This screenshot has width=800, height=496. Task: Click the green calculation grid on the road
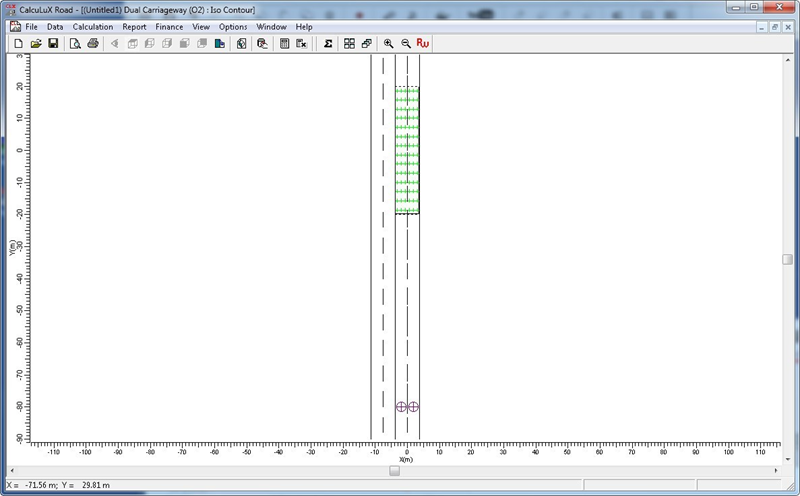(407, 150)
